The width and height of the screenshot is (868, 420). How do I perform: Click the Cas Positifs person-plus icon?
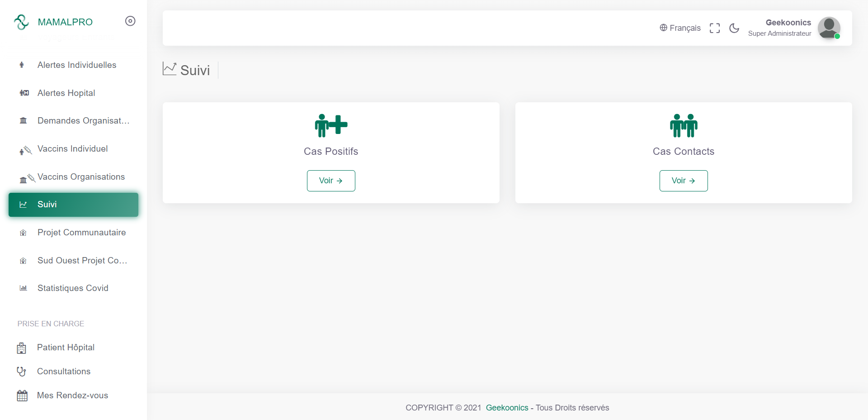pyautogui.click(x=331, y=125)
